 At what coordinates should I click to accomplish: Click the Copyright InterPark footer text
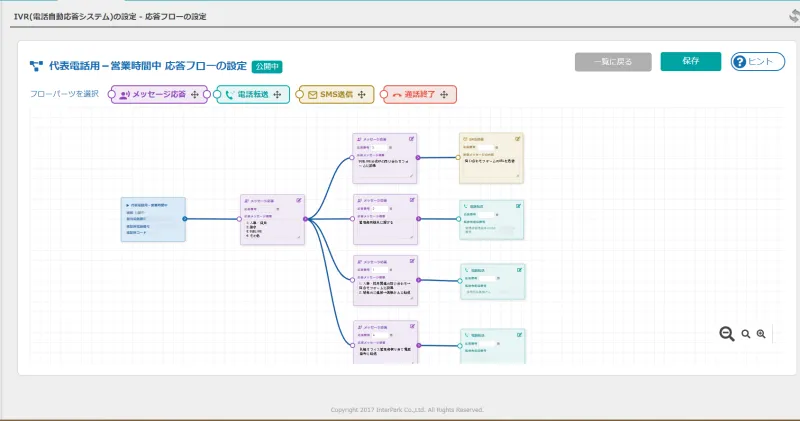click(x=407, y=410)
